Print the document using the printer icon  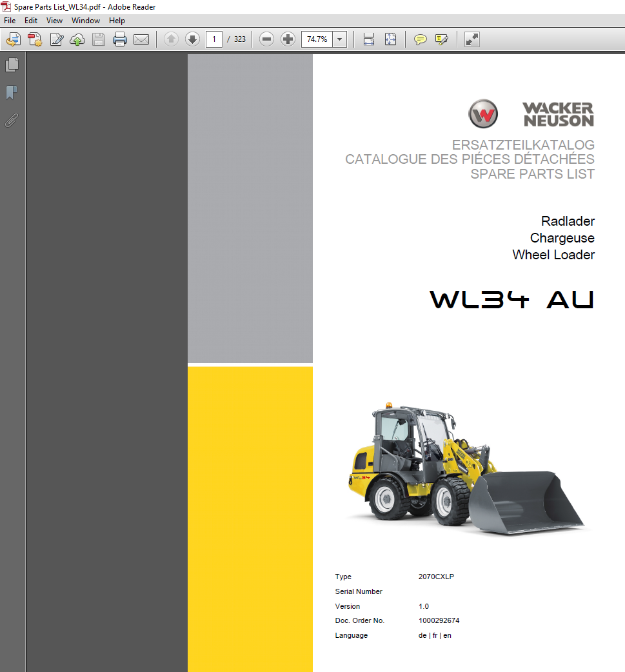point(120,40)
